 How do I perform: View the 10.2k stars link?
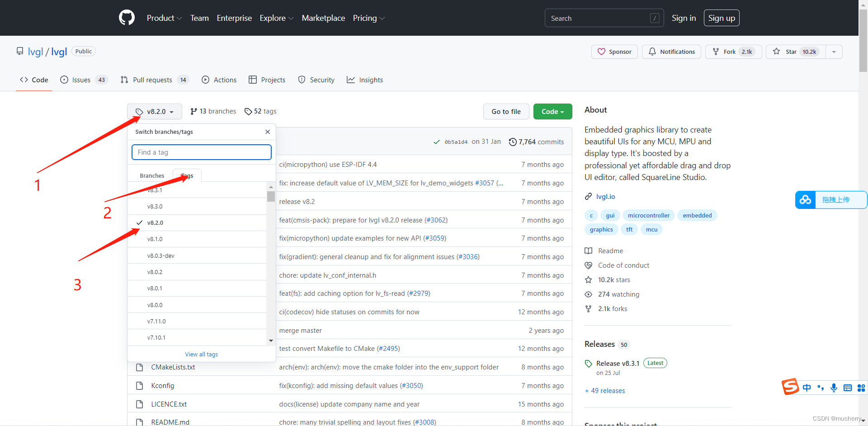coord(608,279)
